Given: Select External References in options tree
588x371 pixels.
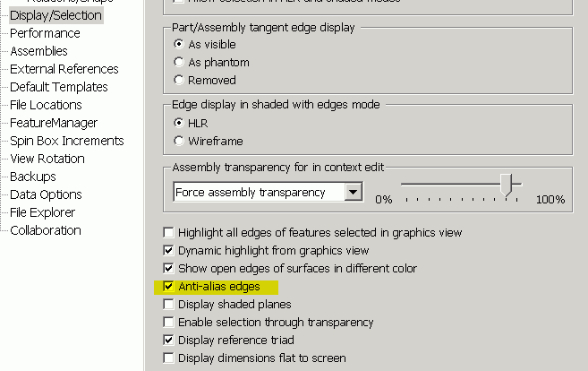Looking at the screenshot, I should click(x=64, y=69).
